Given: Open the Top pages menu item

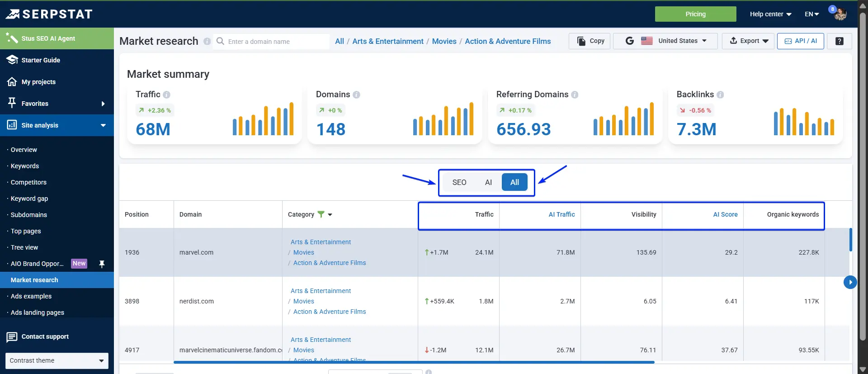Looking at the screenshot, I should (x=26, y=231).
